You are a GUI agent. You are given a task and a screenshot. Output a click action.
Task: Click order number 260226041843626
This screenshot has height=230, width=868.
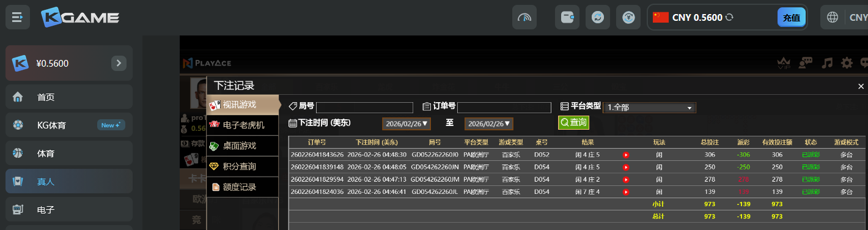(317, 155)
